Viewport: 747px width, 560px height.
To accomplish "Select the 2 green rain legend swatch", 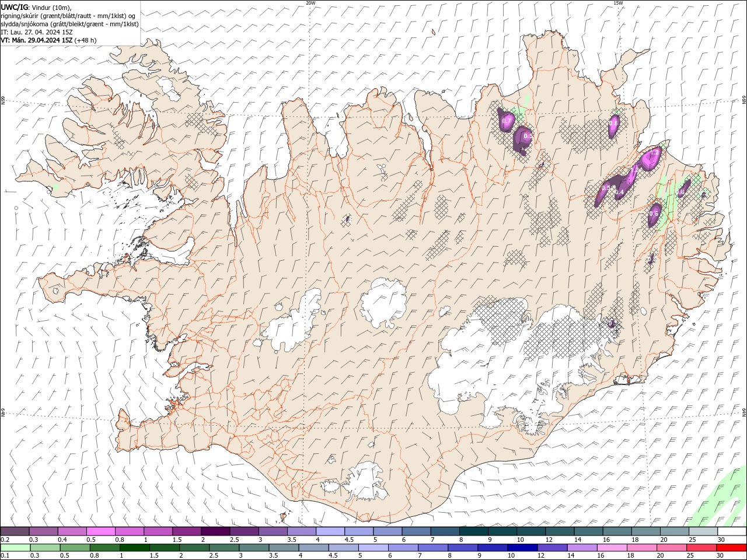I will pyautogui.click(x=194, y=548).
